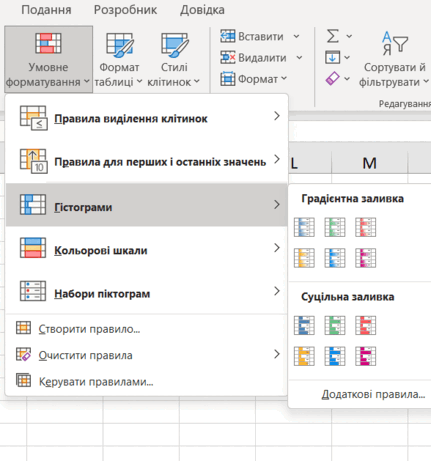431x461 pixels.
Task: Open Кольорові шкали submenu
Action: 147,250
